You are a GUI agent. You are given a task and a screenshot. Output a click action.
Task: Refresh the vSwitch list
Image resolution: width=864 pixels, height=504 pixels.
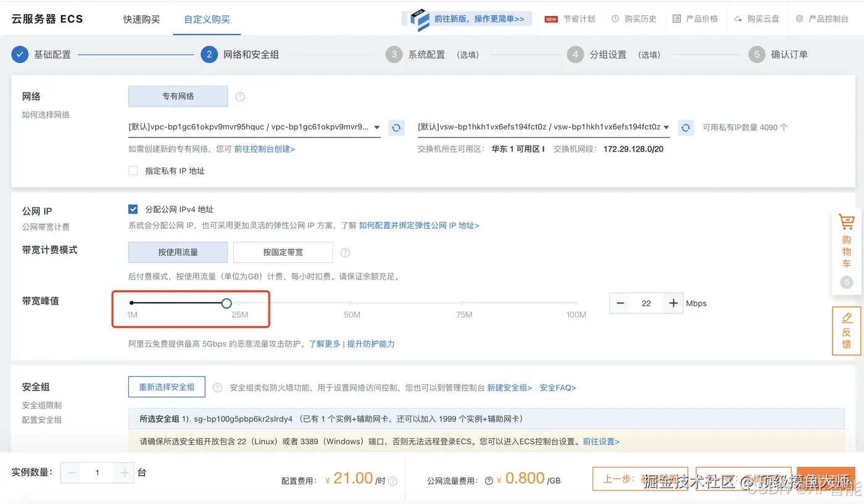pyautogui.click(x=686, y=128)
